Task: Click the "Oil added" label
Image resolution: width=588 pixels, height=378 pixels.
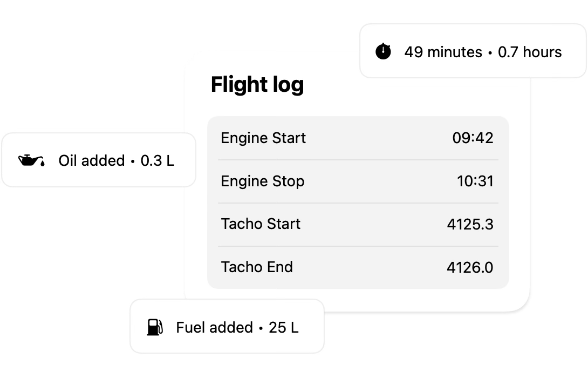Action: [x=92, y=160]
